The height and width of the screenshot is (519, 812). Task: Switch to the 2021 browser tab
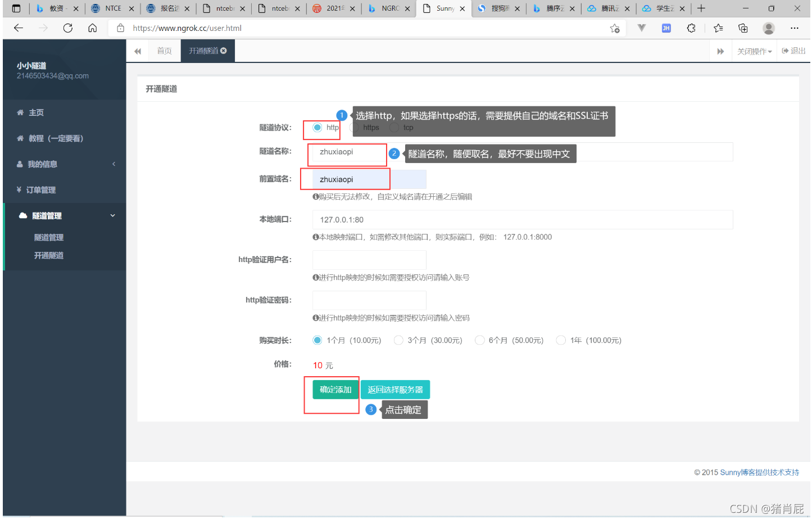[x=335, y=8]
